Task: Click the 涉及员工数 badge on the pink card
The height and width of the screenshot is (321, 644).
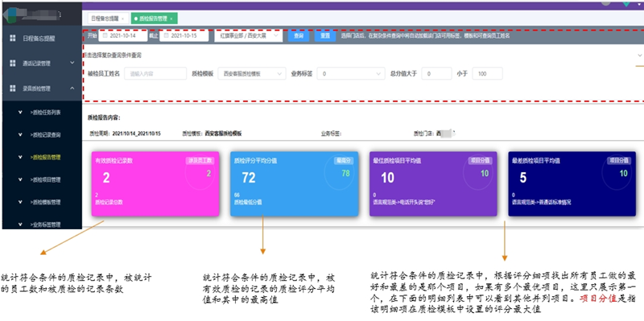Action: tap(200, 161)
